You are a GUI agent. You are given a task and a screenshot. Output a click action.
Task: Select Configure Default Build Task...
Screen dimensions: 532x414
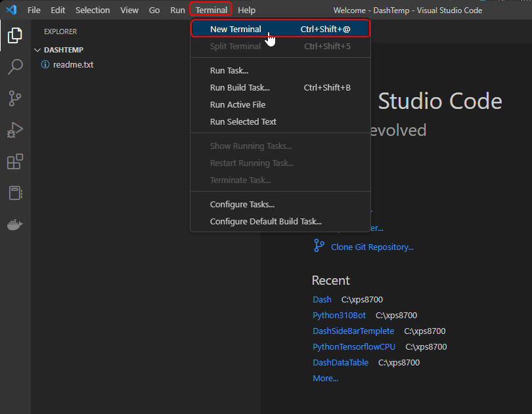(x=280, y=221)
